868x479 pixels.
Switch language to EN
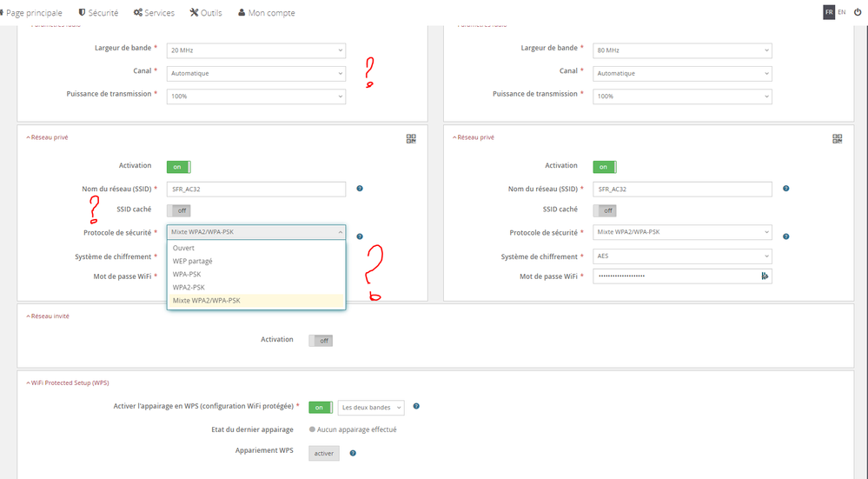(841, 12)
